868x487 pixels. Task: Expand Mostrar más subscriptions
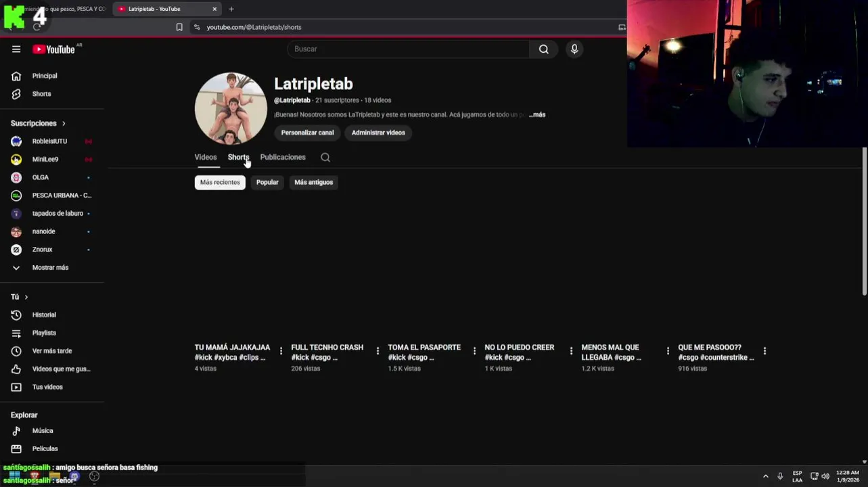(50, 268)
